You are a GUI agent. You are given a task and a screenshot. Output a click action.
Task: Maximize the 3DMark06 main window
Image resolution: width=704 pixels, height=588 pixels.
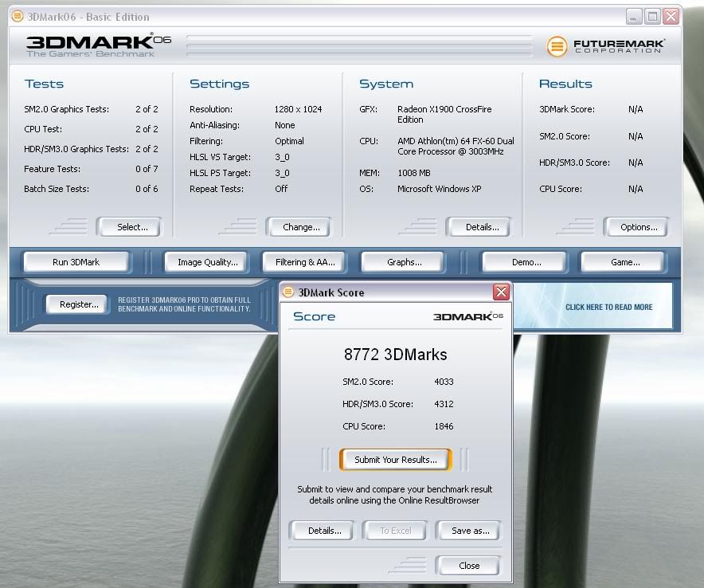click(652, 17)
